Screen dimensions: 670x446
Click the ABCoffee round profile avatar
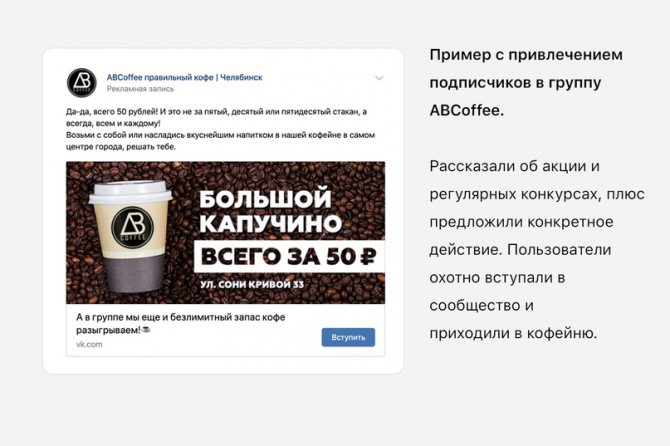pos(82,82)
